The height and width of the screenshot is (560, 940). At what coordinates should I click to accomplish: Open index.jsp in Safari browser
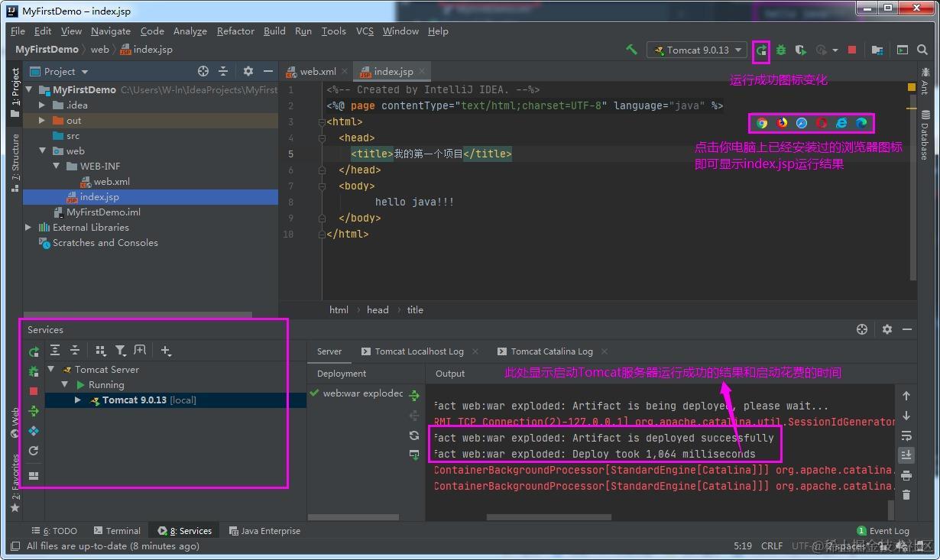click(802, 123)
